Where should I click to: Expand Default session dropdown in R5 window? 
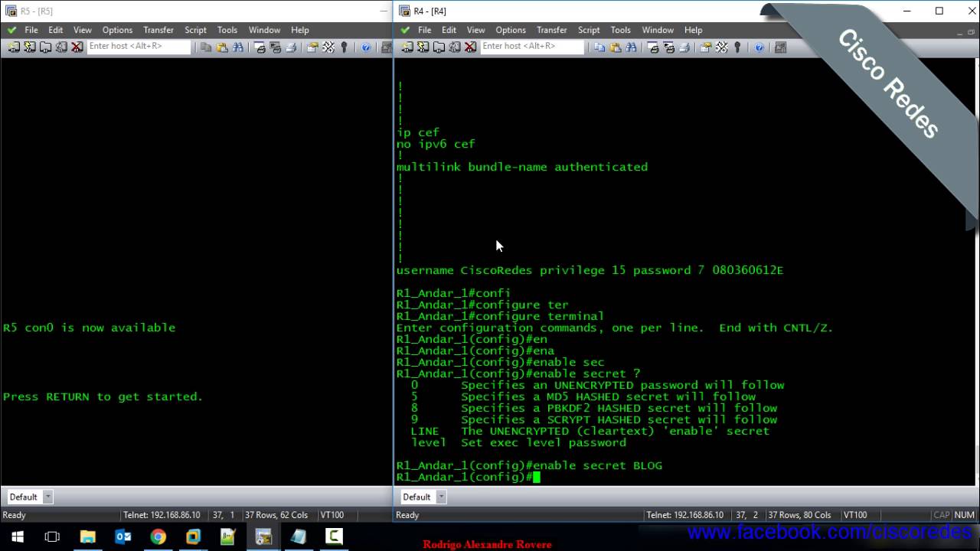[x=47, y=497]
